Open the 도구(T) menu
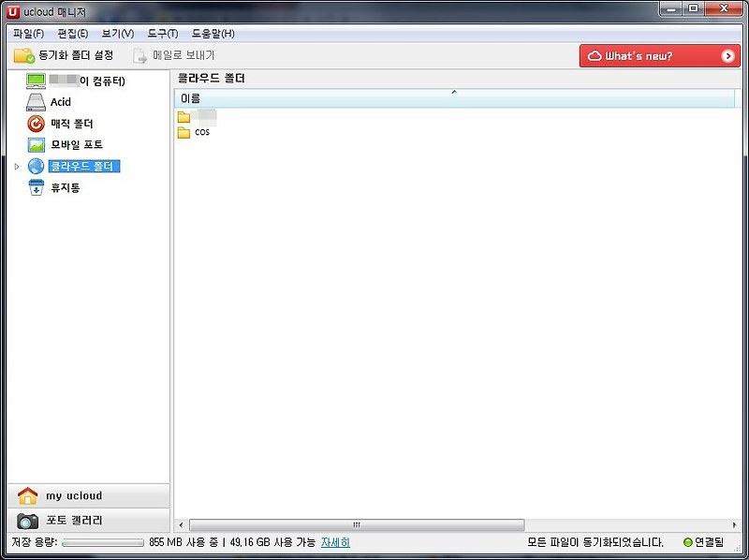749x560 pixels. 162,34
